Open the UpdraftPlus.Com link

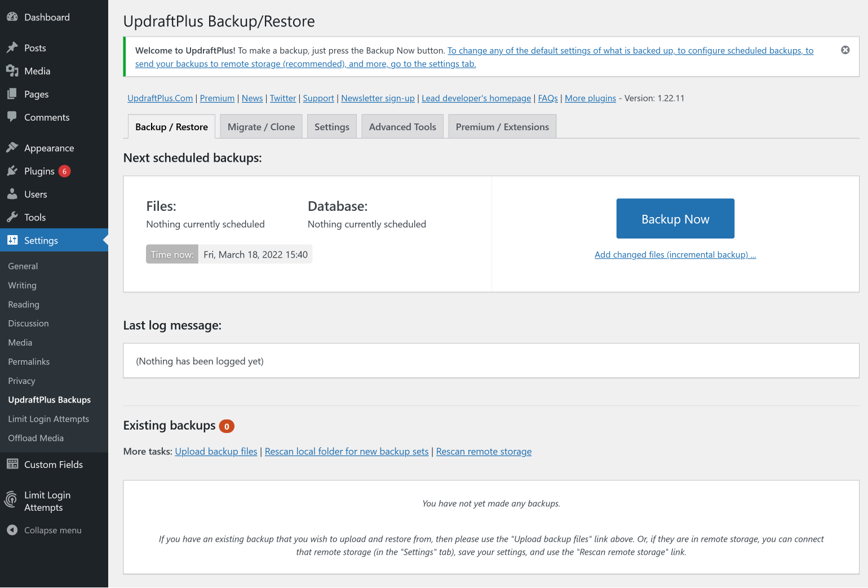click(160, 98)
